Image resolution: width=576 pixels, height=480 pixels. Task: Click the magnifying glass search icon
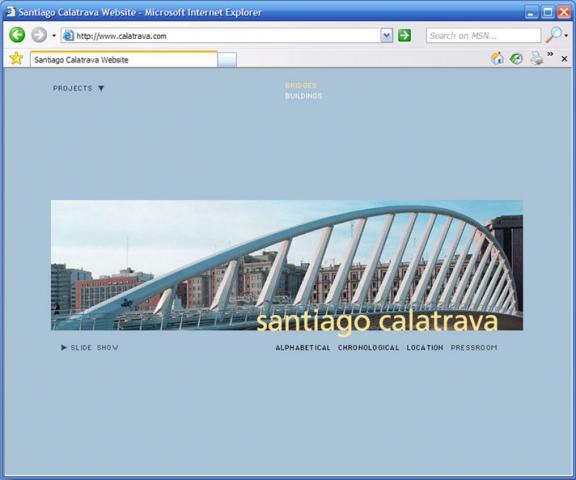click(x=554, y=35)
